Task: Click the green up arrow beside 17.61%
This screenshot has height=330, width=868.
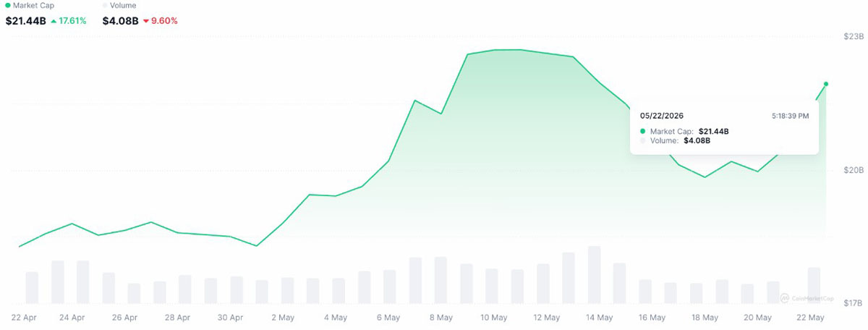Action: 54,21
